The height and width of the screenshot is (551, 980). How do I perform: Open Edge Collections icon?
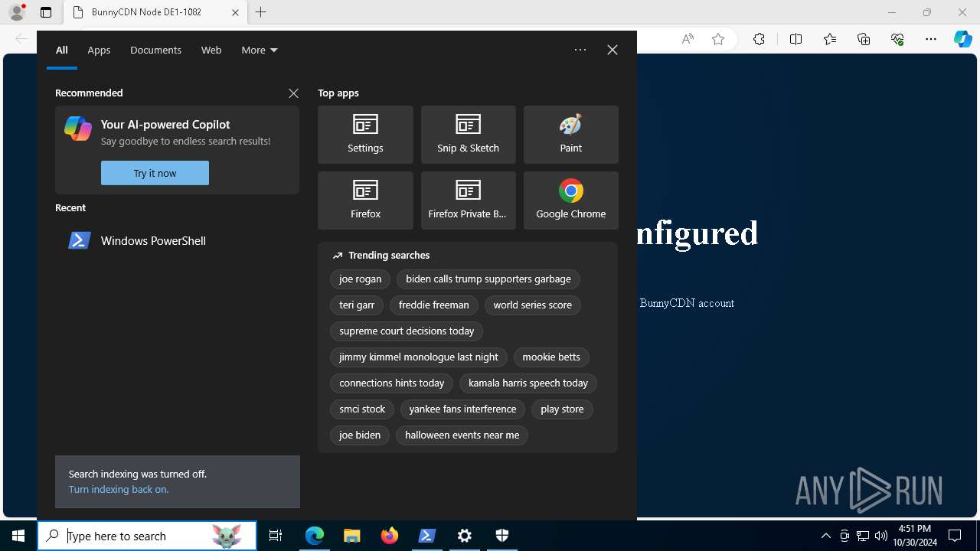pos(864,39)
